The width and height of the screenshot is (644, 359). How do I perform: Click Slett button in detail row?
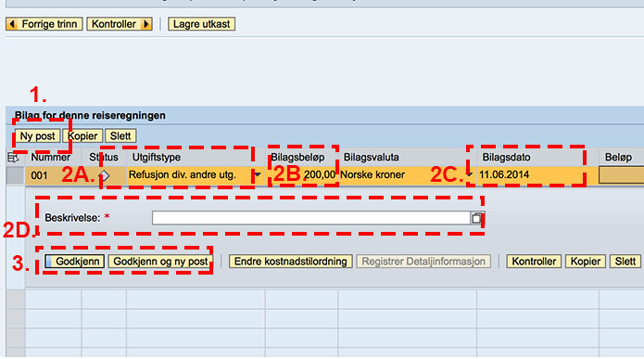(625, 262)
